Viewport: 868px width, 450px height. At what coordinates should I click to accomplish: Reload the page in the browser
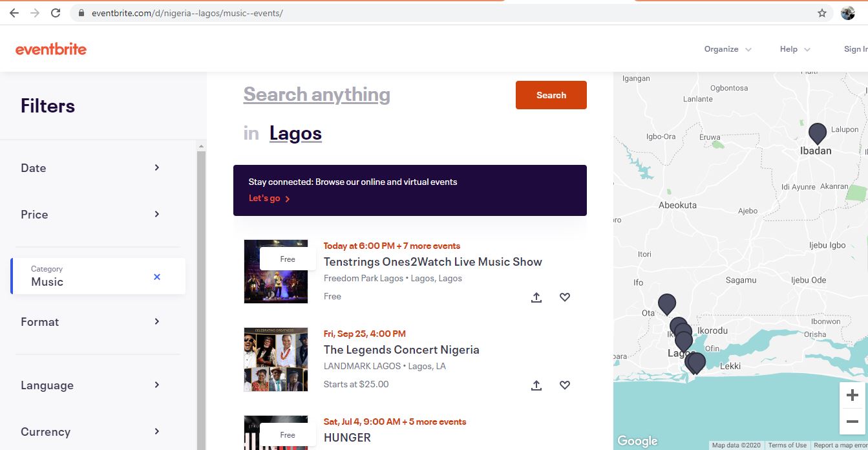[x=56, y=13]
